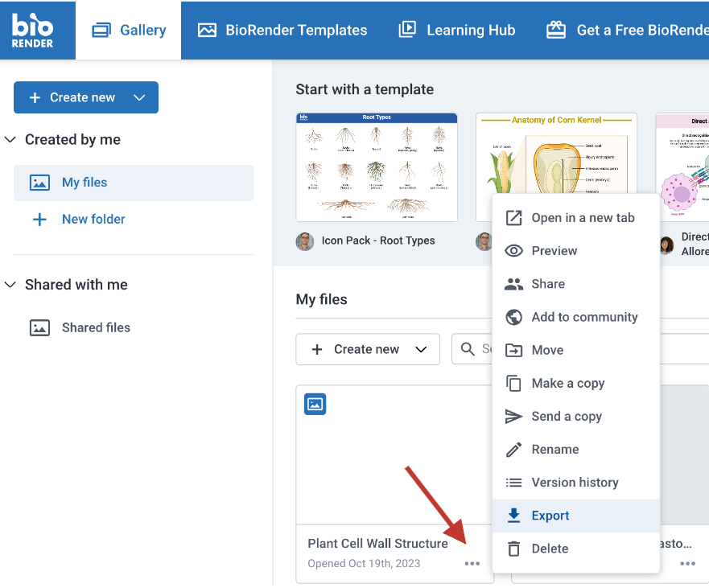Viewport: 709px width, 588px height.
Task: Click the Move folder-arrow icon
Action: point(513,349)
